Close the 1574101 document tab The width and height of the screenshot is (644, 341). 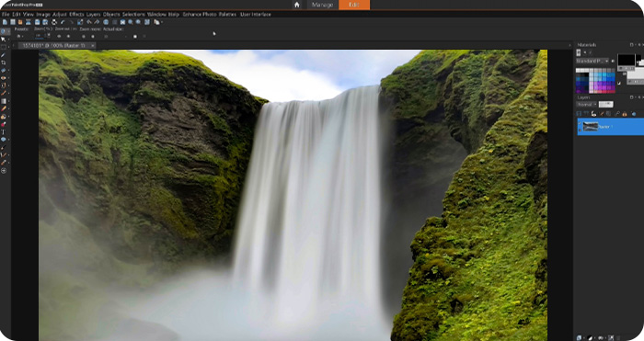[x=93, y=46]
